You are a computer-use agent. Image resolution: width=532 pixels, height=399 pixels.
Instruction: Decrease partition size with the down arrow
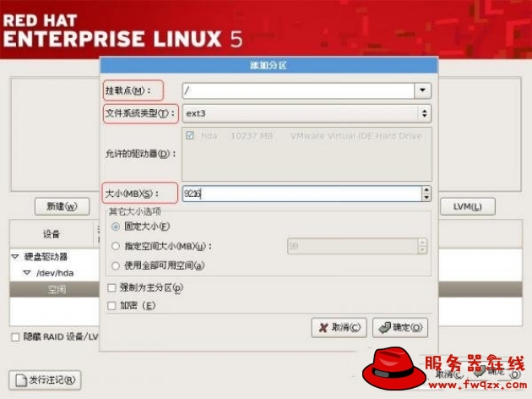426,198
